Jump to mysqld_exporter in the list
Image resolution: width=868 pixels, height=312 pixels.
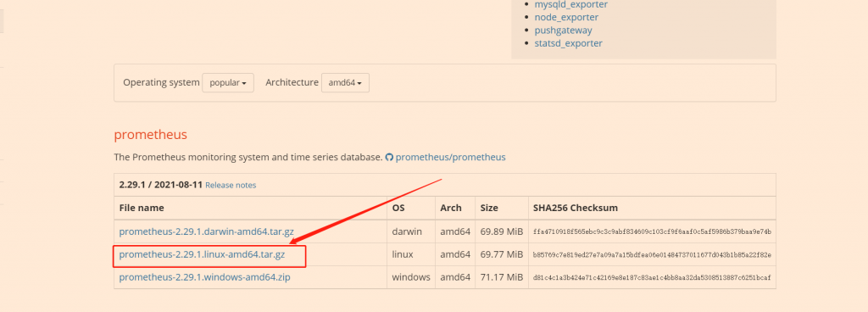570,4
